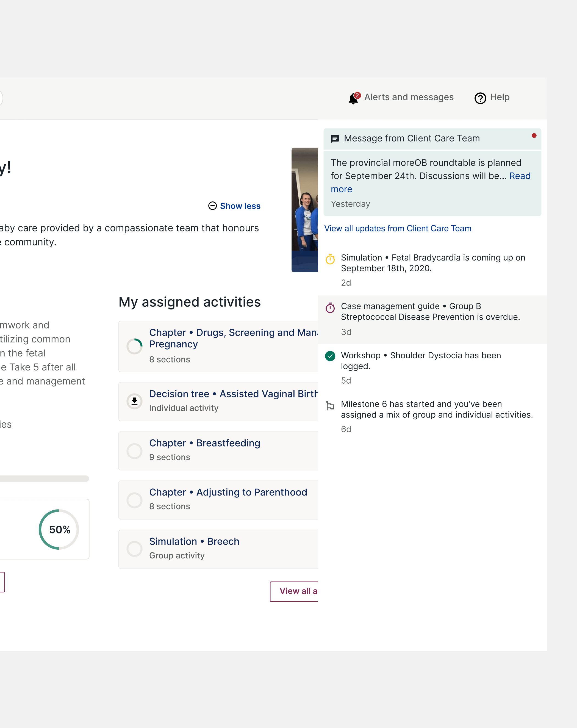The height and width of the screenshot is (728, 577).
Task: Open Decision tree Assisted Vaginal Birth activity
Action: 218,402
